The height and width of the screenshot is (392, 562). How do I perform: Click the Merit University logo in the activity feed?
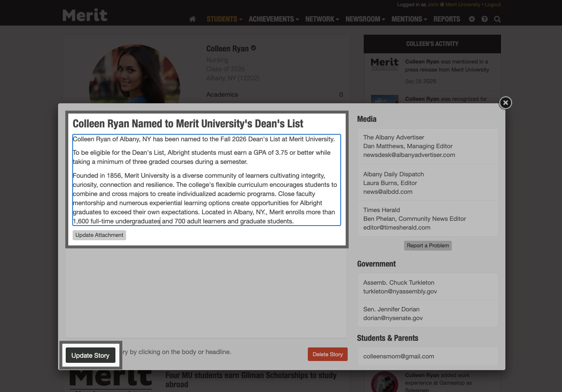tap(385, 64)
